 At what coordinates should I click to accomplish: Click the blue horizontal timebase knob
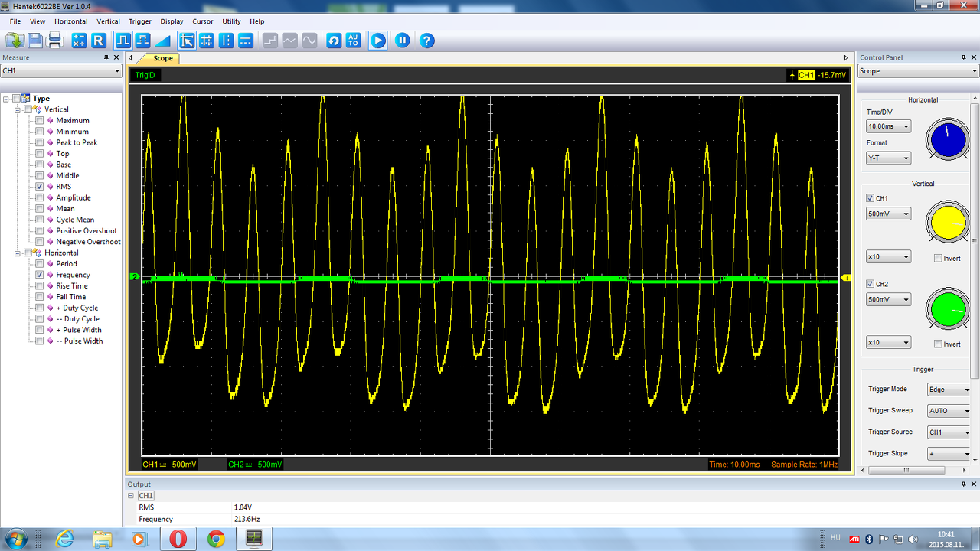point(948,140)
